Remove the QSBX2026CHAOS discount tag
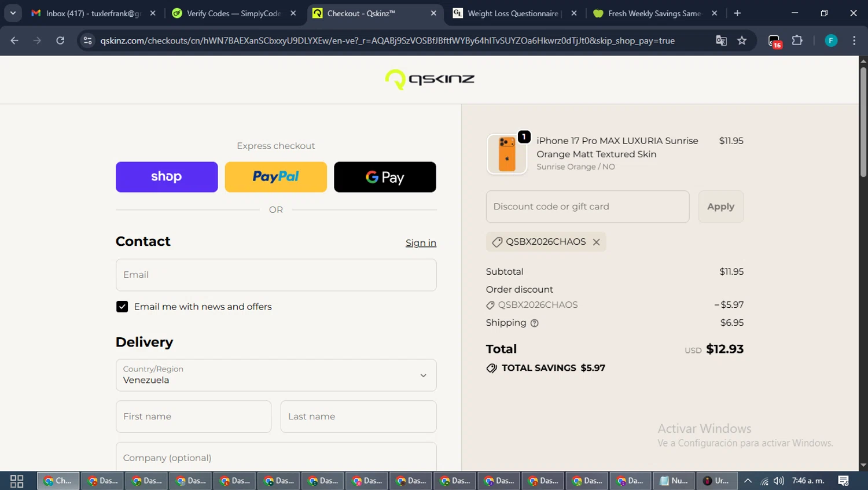The width and height of the screenshot is (868, 490). 597,242
